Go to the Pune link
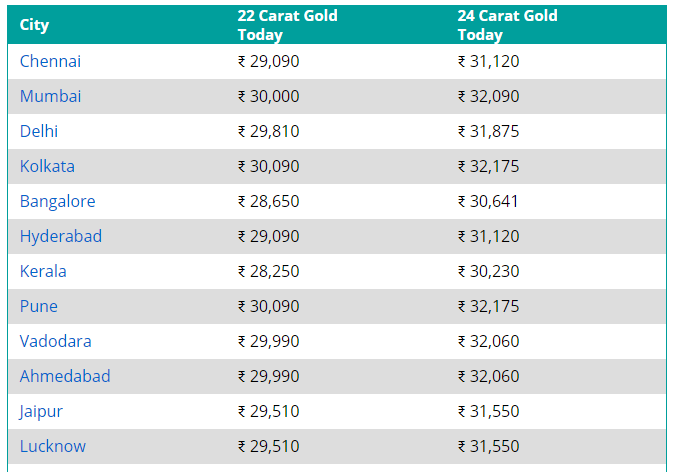The width and height of the screenshot is (675, 472). 39,306
